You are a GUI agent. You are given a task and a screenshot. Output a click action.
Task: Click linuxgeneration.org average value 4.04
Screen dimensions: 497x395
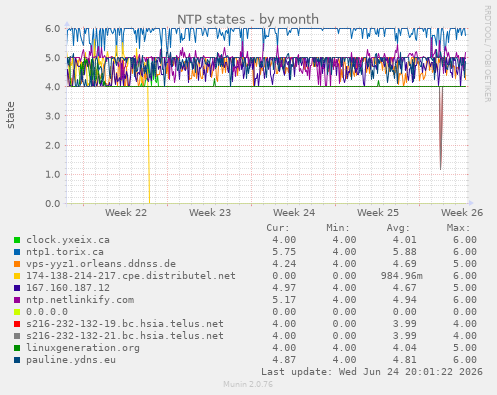(404, 348)
